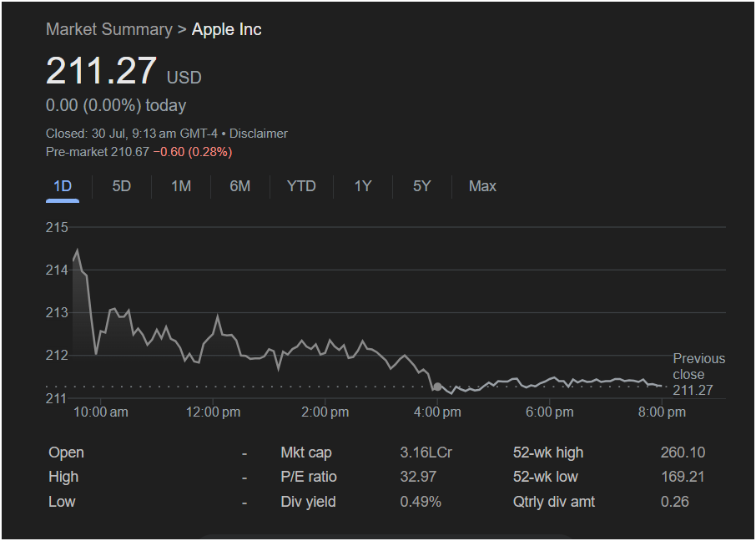Select the YTD tab
Viewport: 756px width, 541px height.
[x=301, y=186]
